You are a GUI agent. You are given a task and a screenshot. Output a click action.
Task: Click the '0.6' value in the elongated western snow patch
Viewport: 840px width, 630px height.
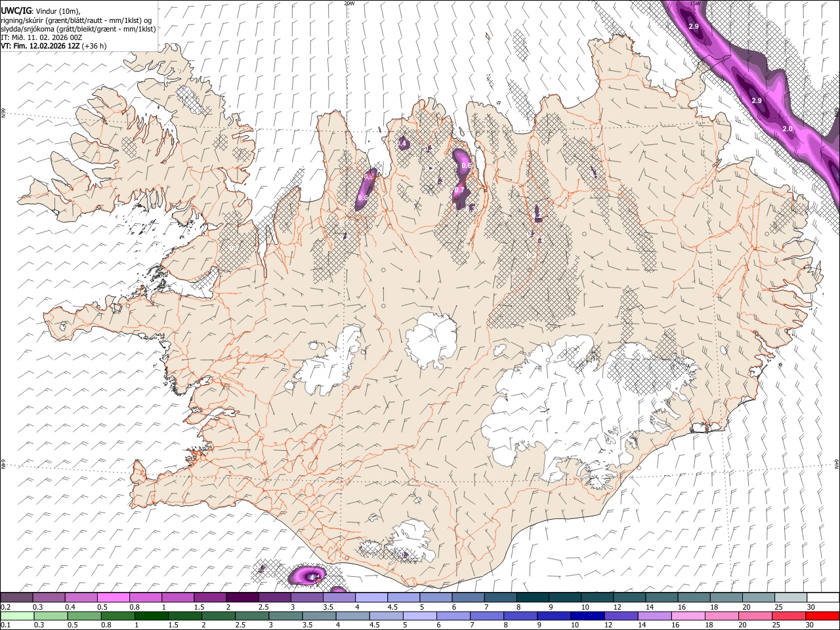coord(363,198)
